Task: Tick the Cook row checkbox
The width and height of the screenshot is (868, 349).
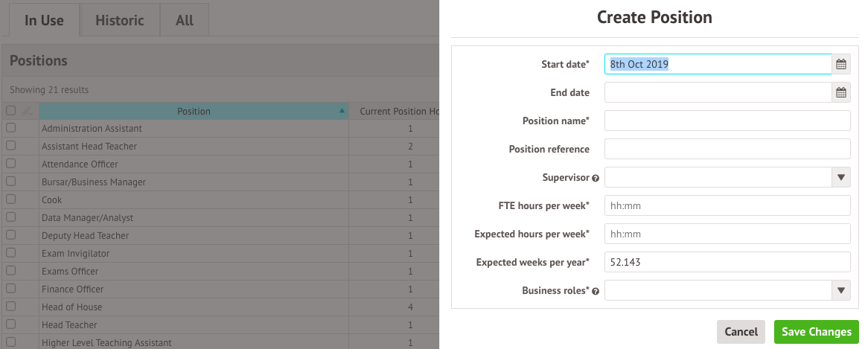Action: coord(10,199)
